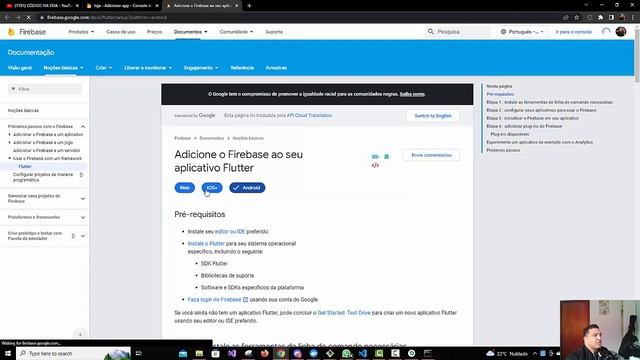Expand Gerenciar seus projetos do Firebase
Viewport: 640px width, 360px height.
(x=83, y=199)
